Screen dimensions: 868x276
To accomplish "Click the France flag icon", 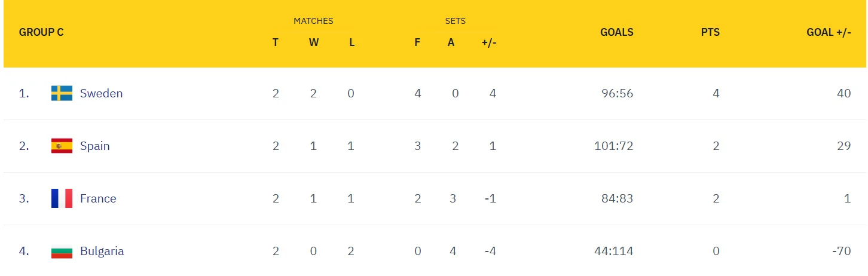I will (62, 198).
